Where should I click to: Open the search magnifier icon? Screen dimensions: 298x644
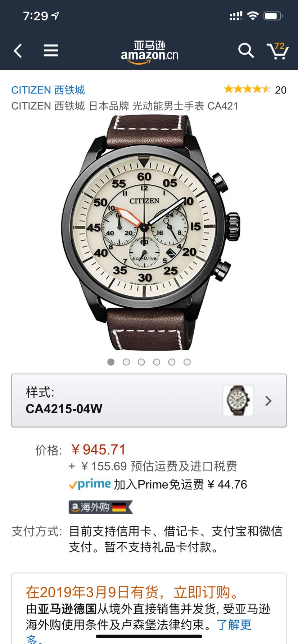pos(246,51)
